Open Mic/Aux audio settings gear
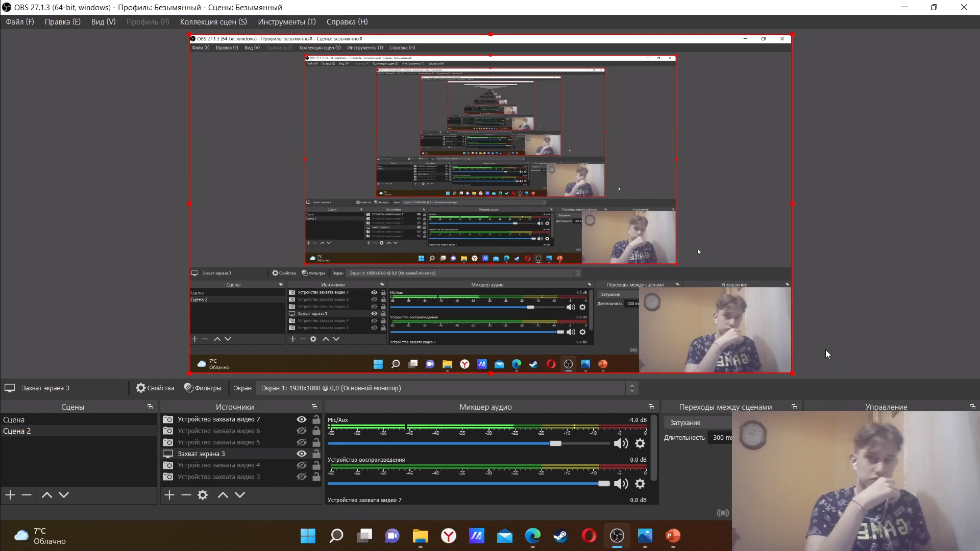Viewport: 980px width, 551px height. (640, 443)
